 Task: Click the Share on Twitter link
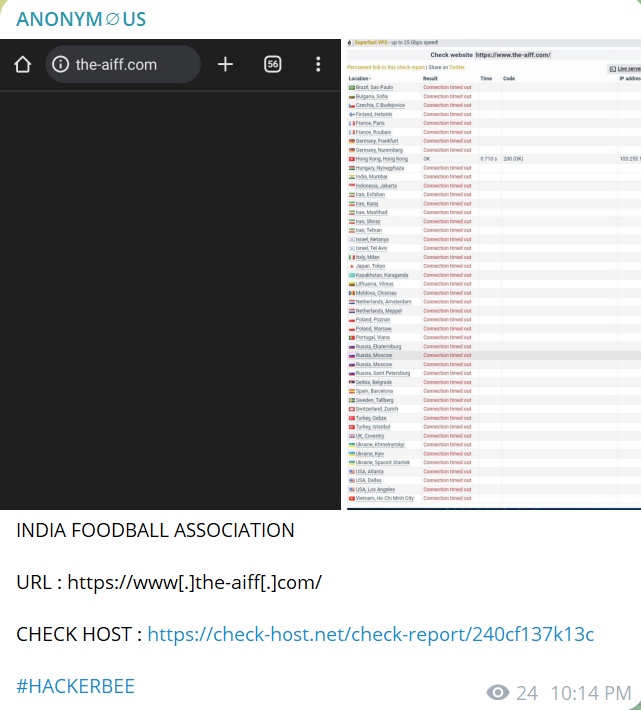click(444, 67)
